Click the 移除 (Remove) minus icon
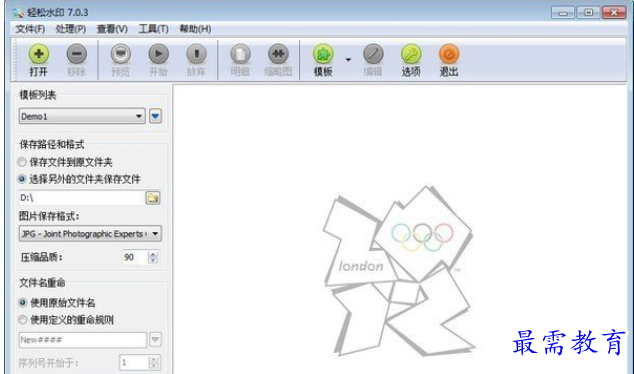This screenshot has width=634, height=374. [76, 54]
